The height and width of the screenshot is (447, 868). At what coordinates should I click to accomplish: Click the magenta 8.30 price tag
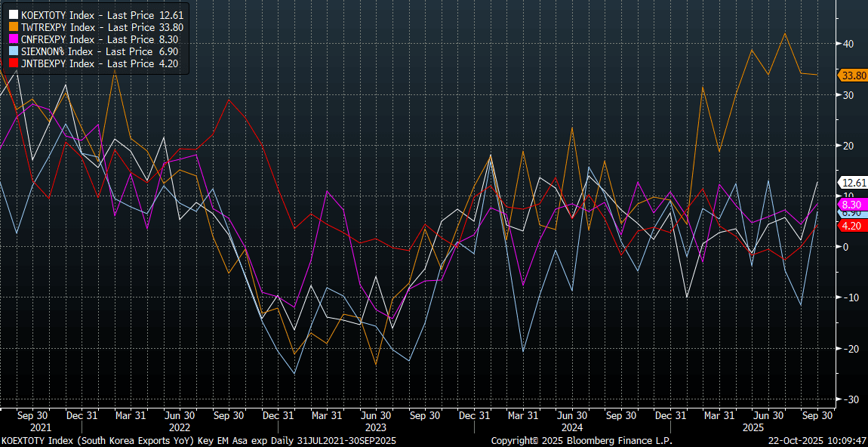click(x=852, y=204)
